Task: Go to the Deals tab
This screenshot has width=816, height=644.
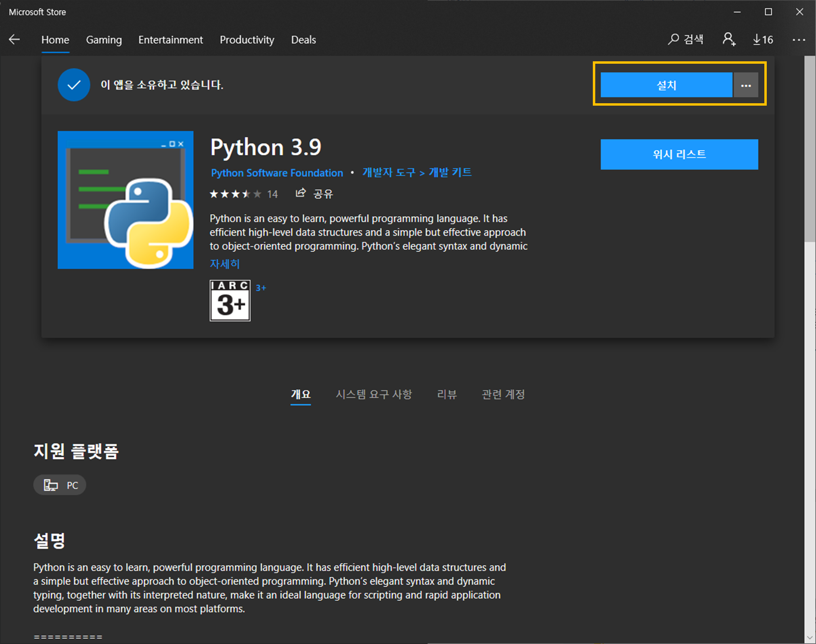Action: point(303,40)
